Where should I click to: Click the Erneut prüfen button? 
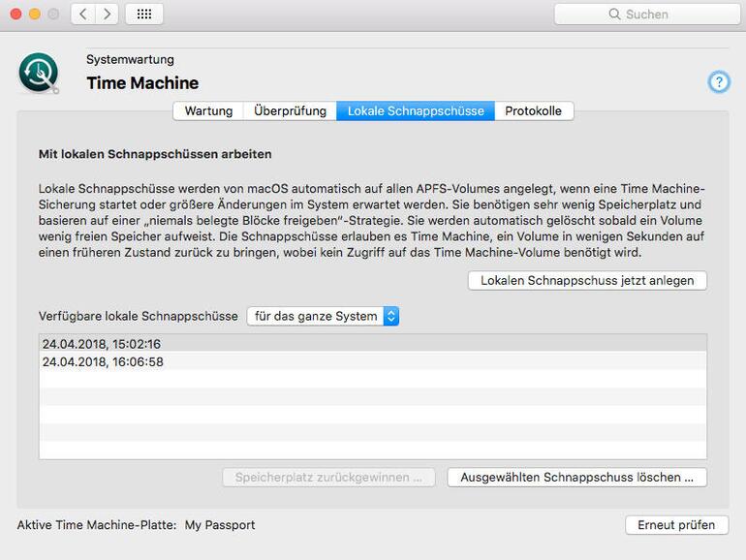pyautogui.click(x=676, y=525)
